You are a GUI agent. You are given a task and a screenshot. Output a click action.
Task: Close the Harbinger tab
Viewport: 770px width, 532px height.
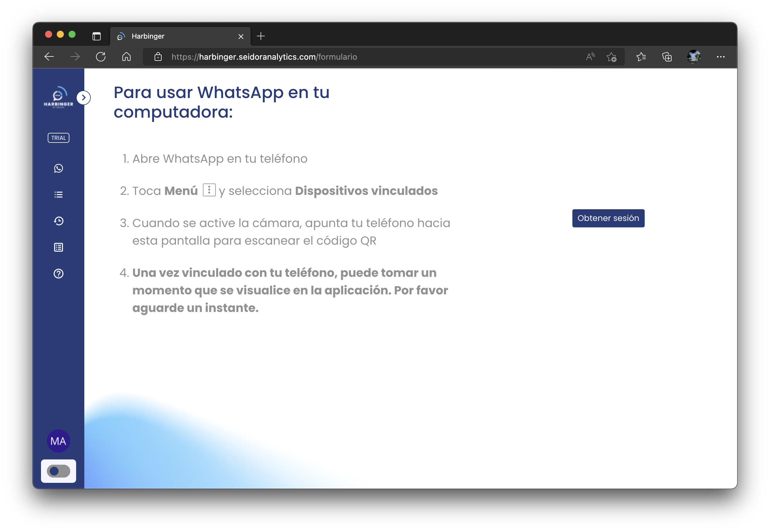point(241,36)
